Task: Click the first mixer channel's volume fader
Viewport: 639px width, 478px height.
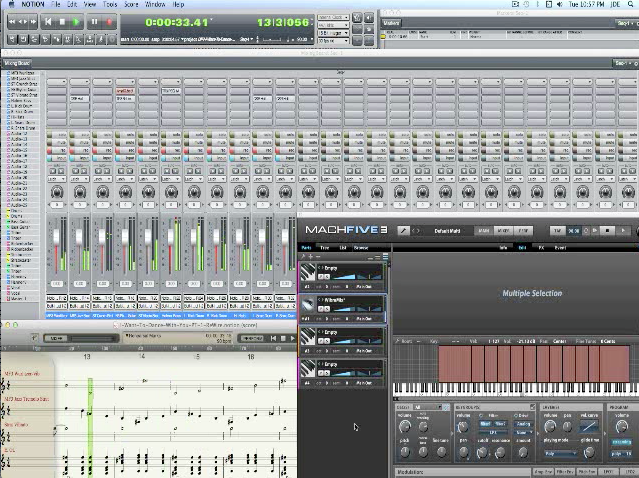Action: (56, 237)
